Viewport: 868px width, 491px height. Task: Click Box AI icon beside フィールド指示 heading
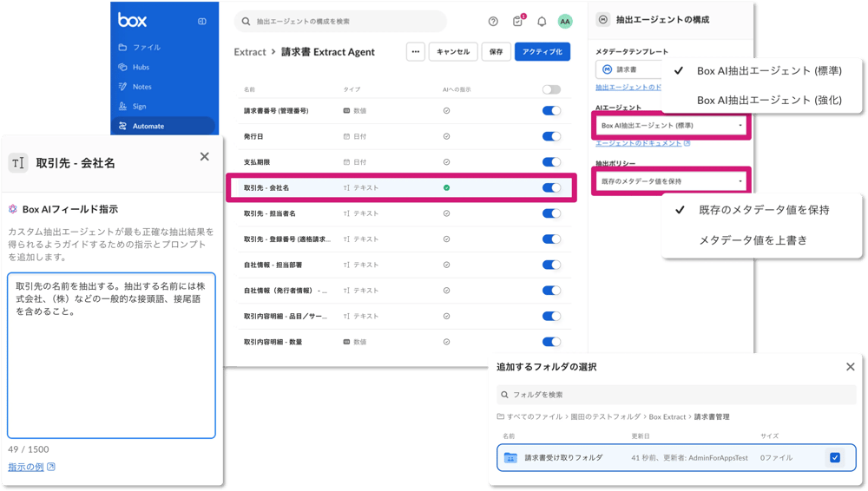tap(13, 209)
